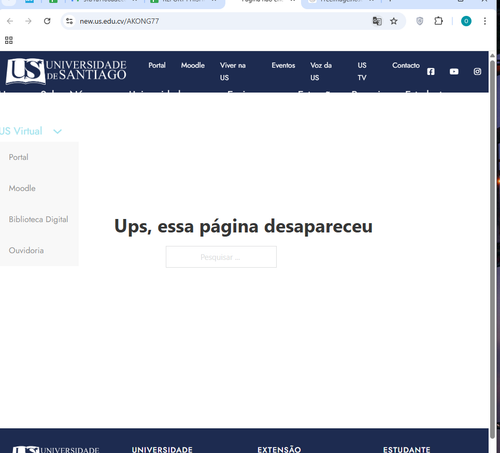Open Contacto in the top navigation
This screenshot has width=500, height=453.
click(x=406, y=65)
